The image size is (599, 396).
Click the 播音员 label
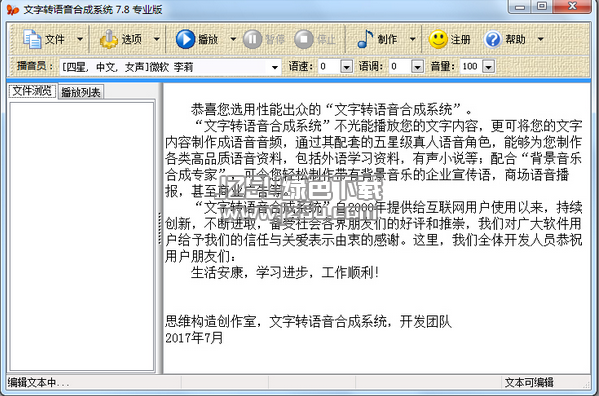[x=34, y=66]
